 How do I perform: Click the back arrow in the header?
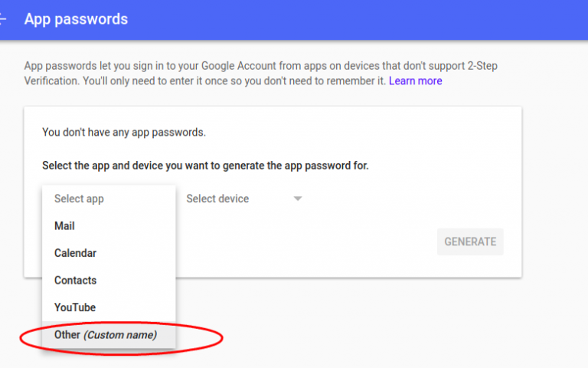click(x=4, y=19)
